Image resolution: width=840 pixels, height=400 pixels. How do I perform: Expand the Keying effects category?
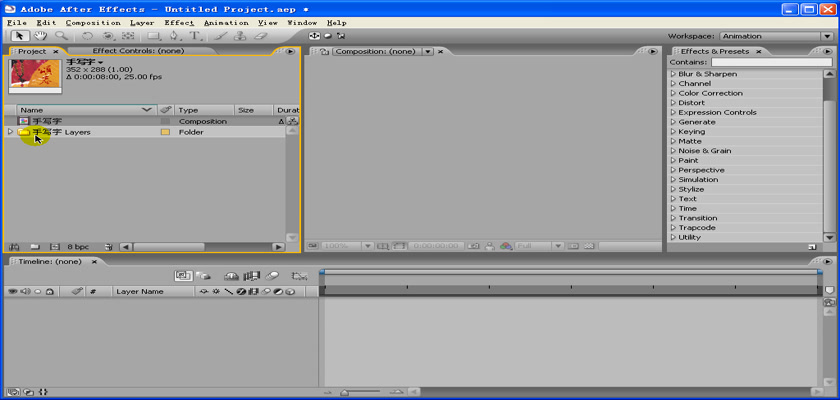pyautogui.click(x=673, y=132)
